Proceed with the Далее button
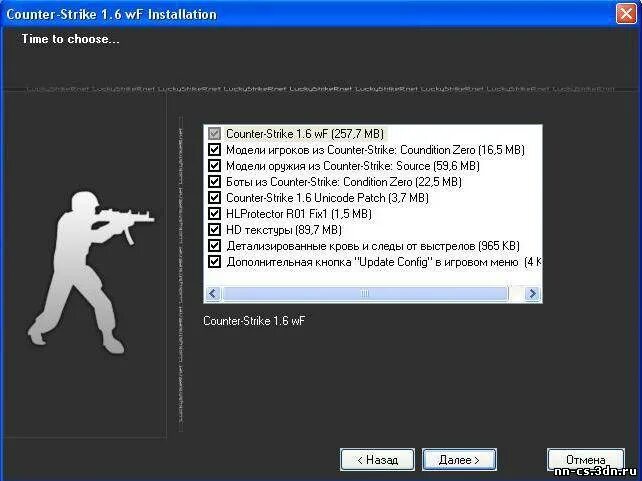This screenshot has width=642, height=481. click(x=459, y=460)
